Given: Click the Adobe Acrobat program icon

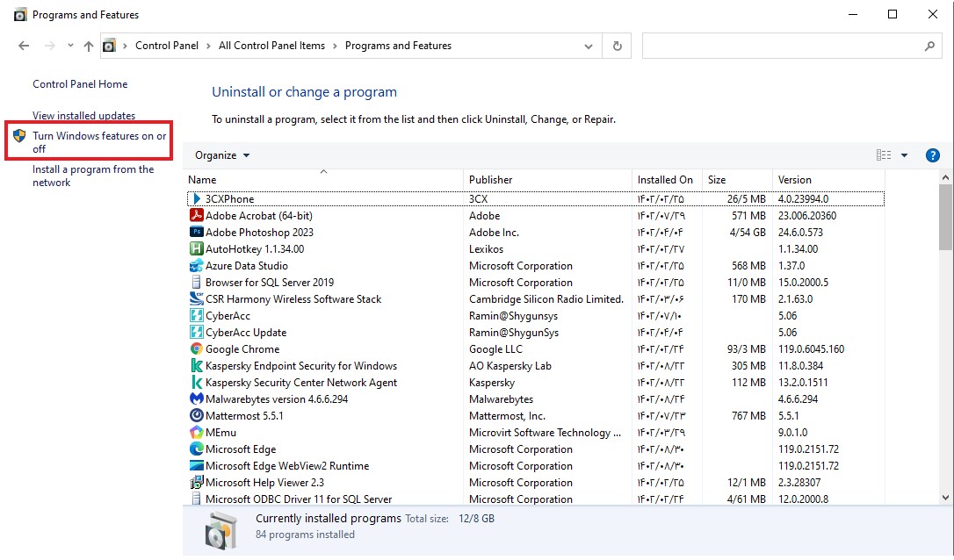Looking at the screenshot, I should tap(197, 216).
